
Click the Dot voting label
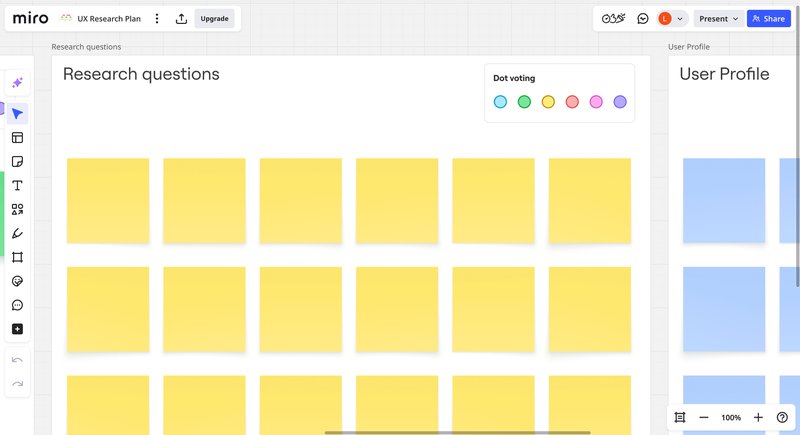coord(514,78)
